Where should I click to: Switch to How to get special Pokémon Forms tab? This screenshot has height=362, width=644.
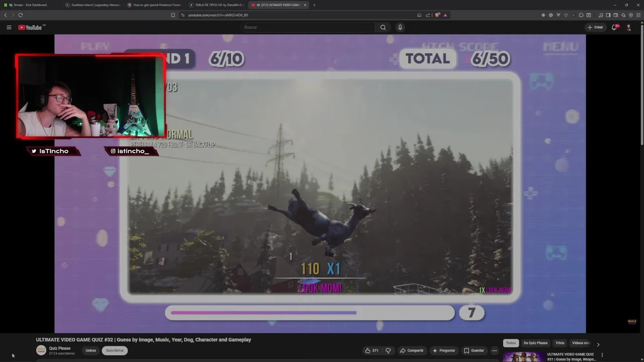coord(154,5)
